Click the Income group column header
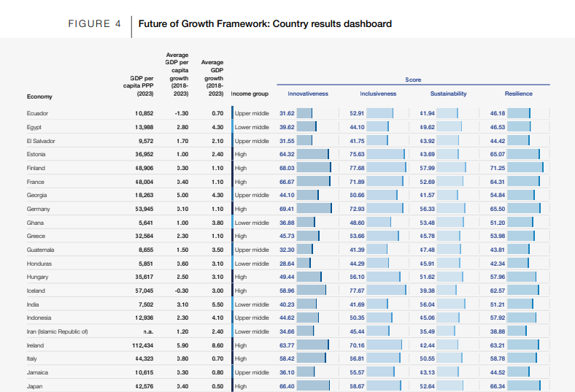This screenshot has height=392, width=575. coord(250,93)
